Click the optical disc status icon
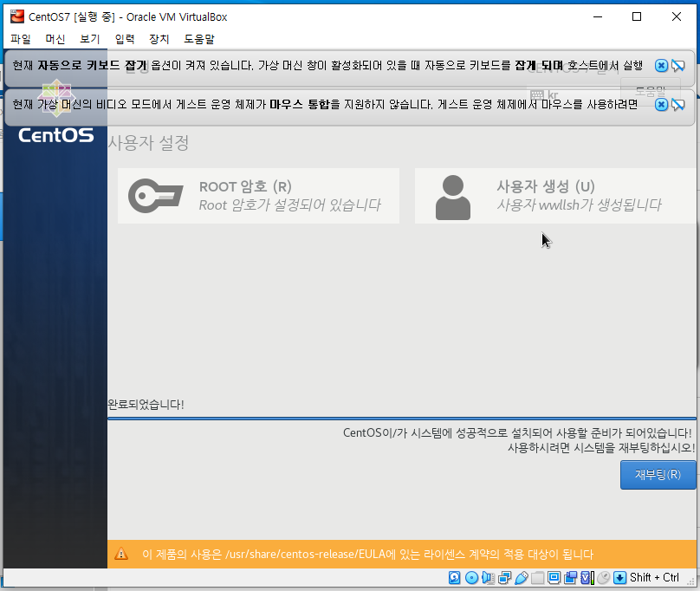The height and width of the screenshot is (591, 700). click(471, 578)
